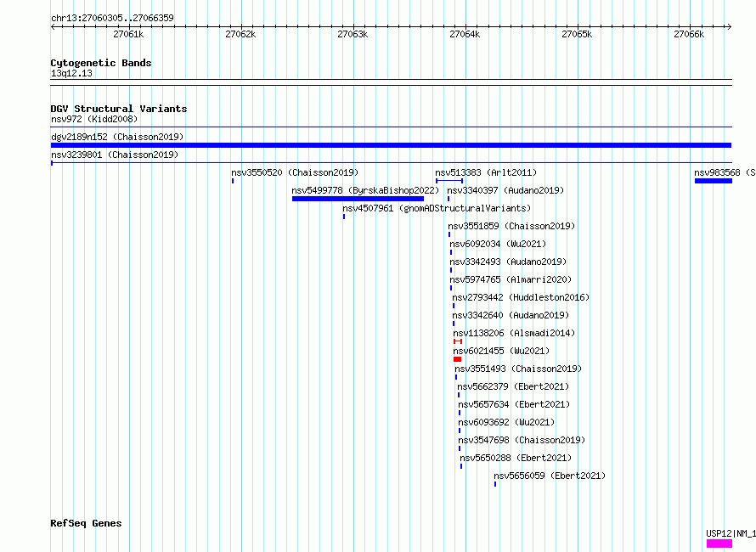
Task: Select the magenta USP12 gene block
Action: [x=719, y=544]
